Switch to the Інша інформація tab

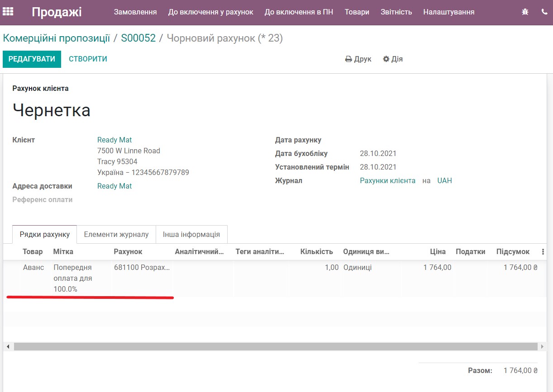tap(191, 234)
